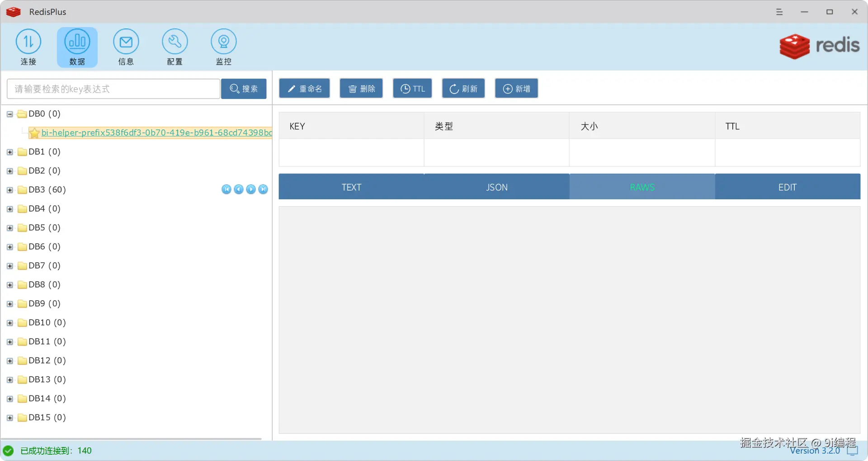Click the 大小 column header

642,126
